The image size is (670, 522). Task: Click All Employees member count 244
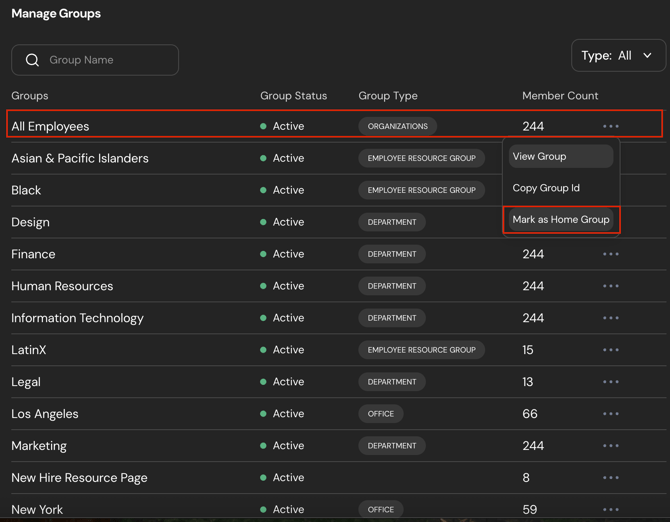click(533, 126)
